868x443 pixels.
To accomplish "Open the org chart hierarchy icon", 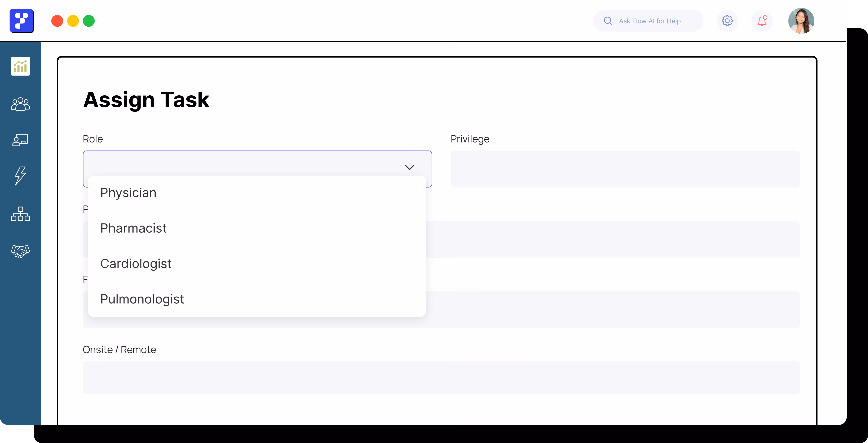I will click(x=20, y=214).
